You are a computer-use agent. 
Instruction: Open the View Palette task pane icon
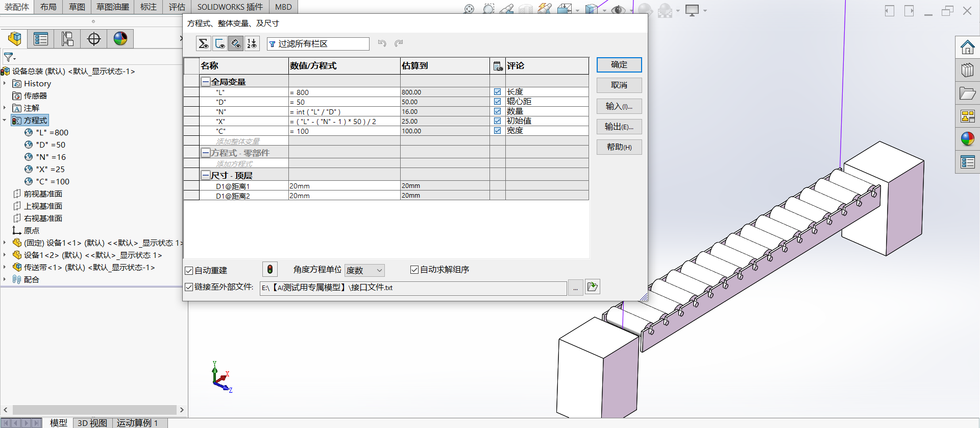(968, 116)
